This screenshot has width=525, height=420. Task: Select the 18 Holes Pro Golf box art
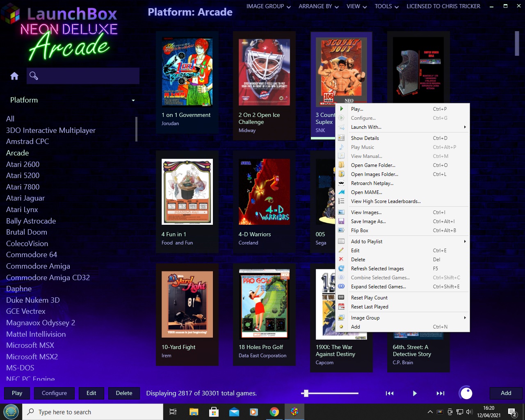(x=264, y=304)
